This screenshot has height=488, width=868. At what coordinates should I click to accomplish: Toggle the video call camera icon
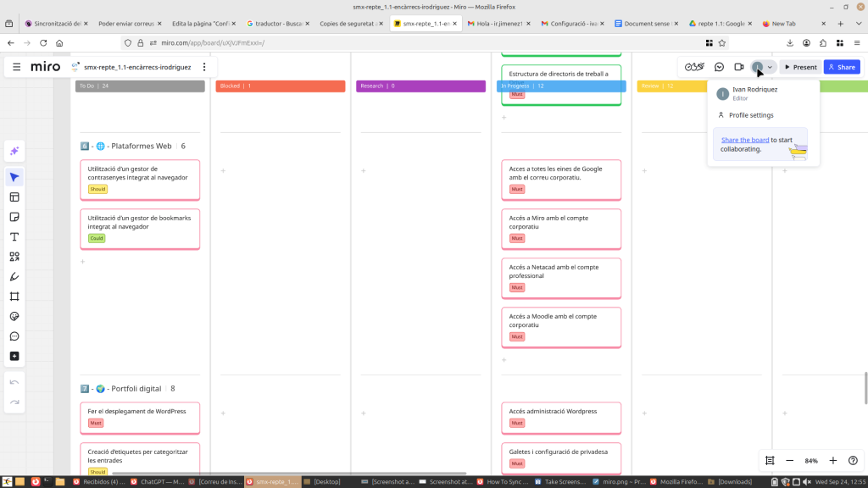[x=739, y=67]
